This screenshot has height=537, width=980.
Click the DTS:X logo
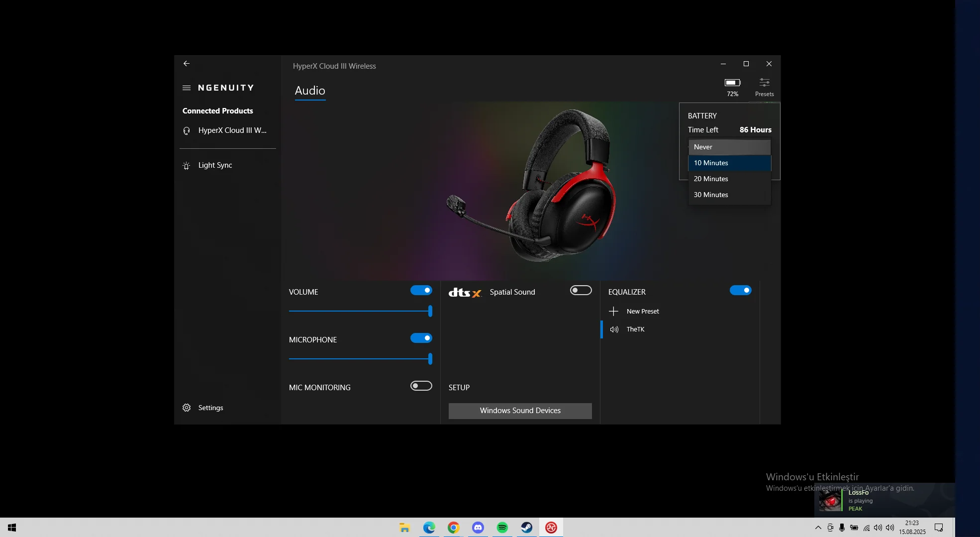(x=465, y=293)
